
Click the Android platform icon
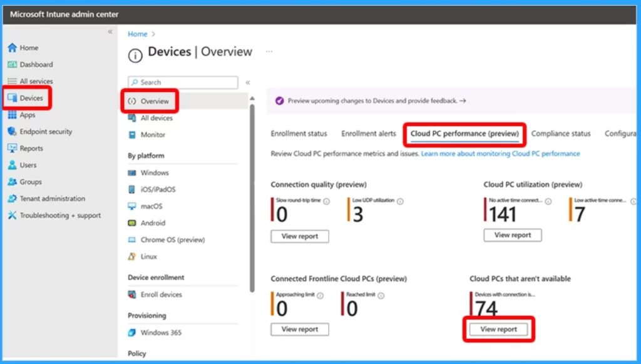[x=132, y=223]
